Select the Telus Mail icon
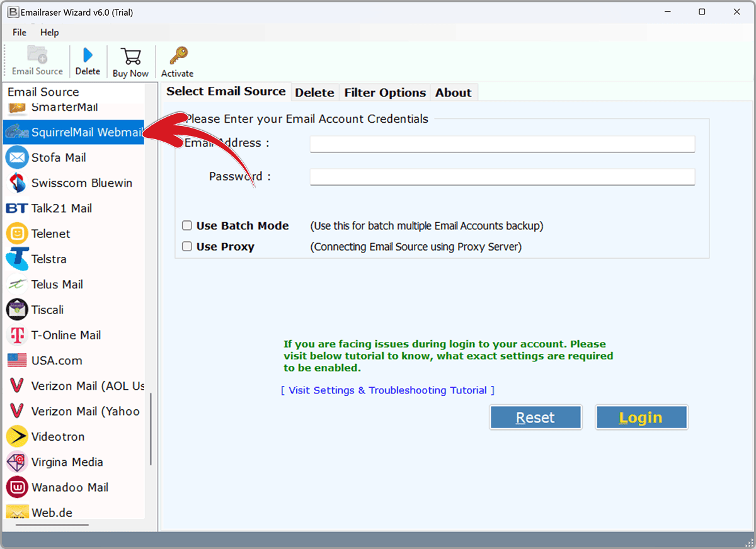 coord(17,285)
